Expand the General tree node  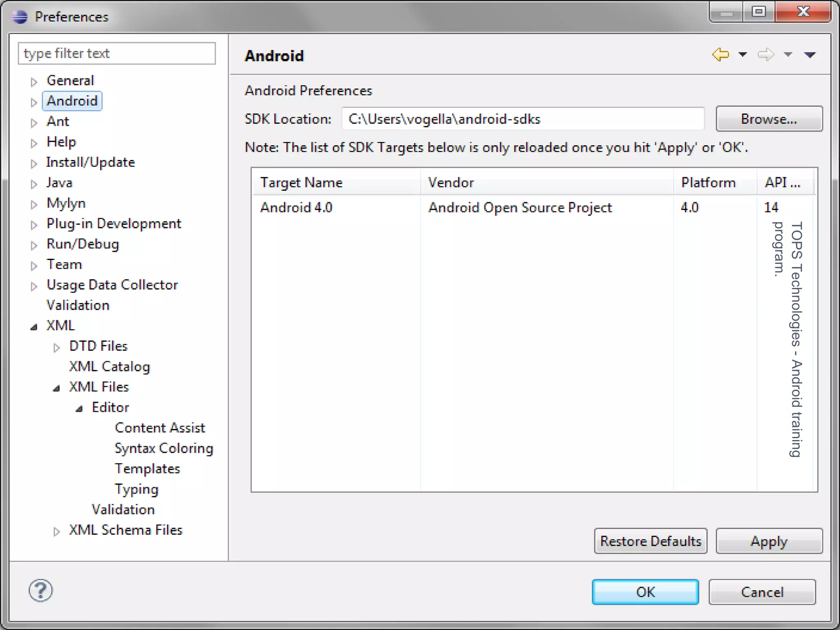tap(34, 82)
